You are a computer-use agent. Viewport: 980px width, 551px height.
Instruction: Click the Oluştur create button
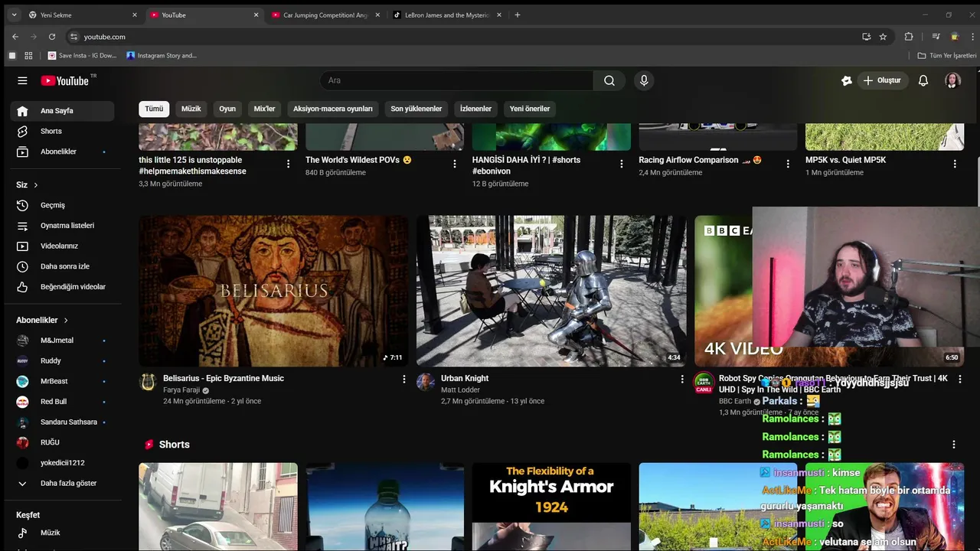(x=882, y=80)
